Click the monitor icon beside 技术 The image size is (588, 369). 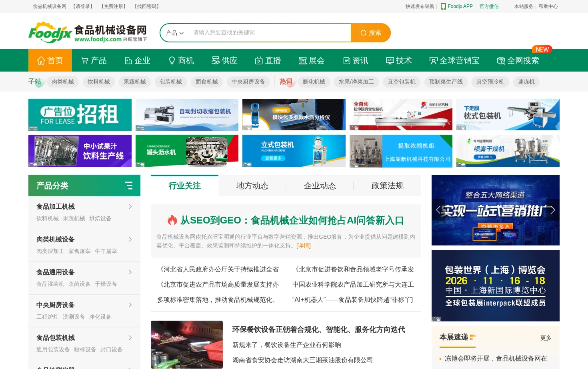pyautogui.click(x=390, y=60)
